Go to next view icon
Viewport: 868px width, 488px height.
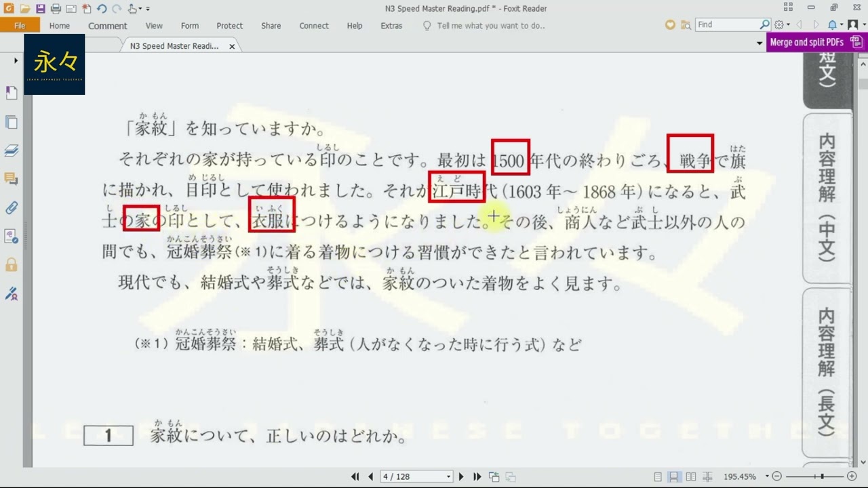(x=511, y=476)
